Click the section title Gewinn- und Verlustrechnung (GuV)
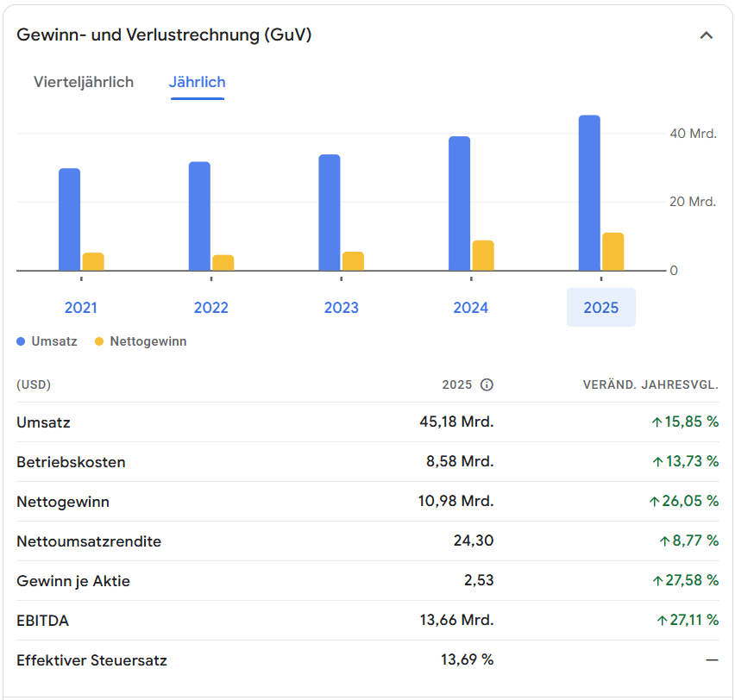This screenshot has width=735, height=700. click(x=164, y=35)
